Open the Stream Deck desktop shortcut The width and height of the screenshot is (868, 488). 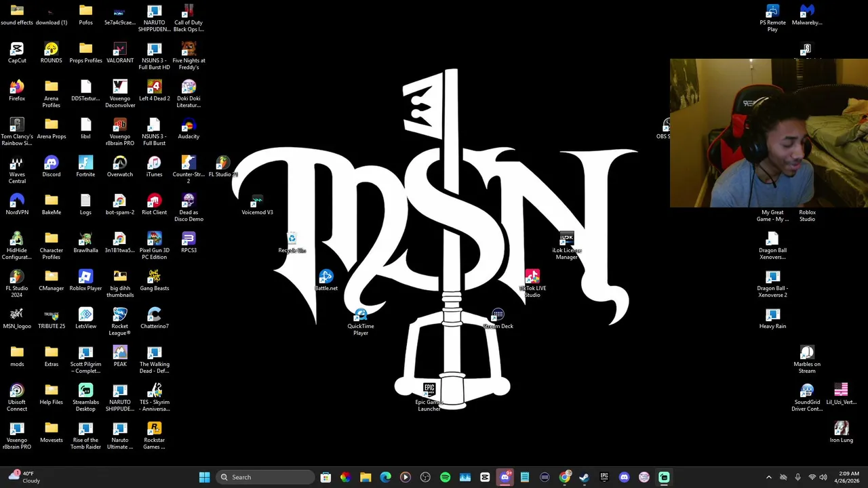pos(498,319)
